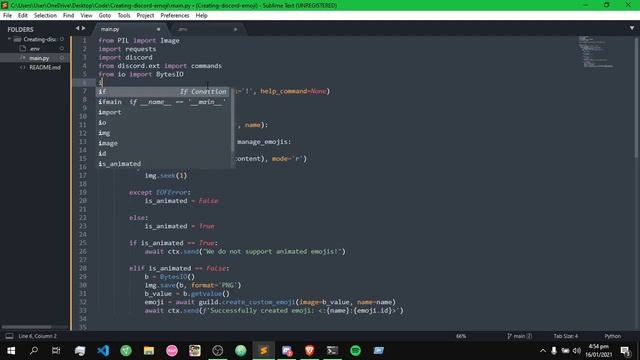This screenshot has height=360, width=640.
Task: Close the main.py tab via its dot
Action: click(158, 29)
